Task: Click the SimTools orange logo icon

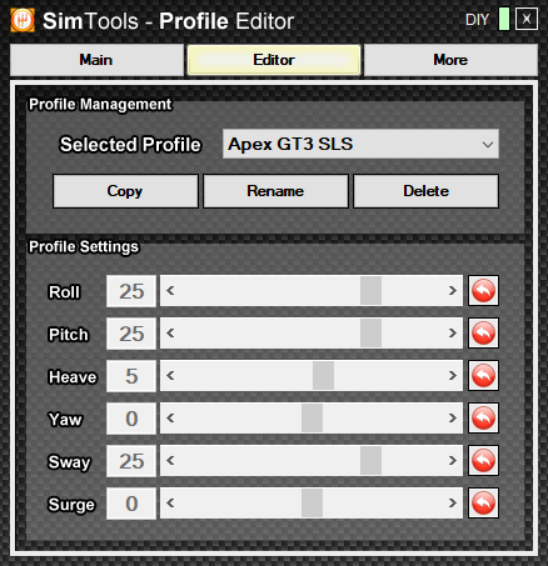Action: pos(23,20)
